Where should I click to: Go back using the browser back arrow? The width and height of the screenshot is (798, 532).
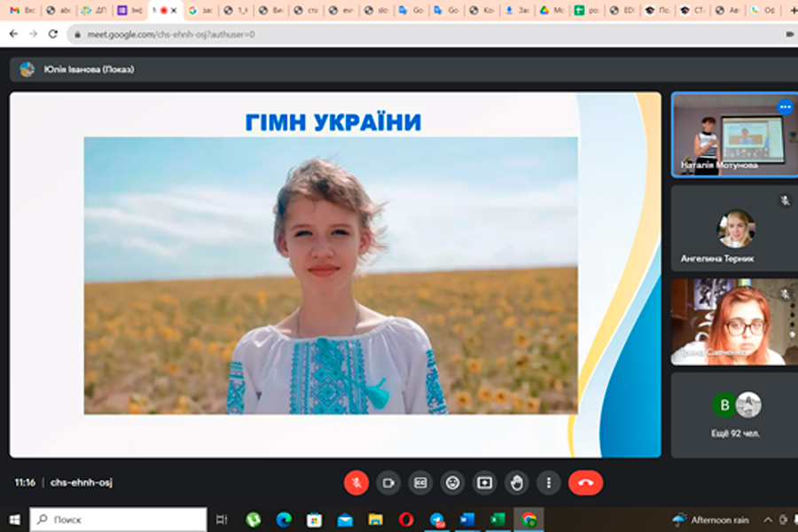coord(13,34)
